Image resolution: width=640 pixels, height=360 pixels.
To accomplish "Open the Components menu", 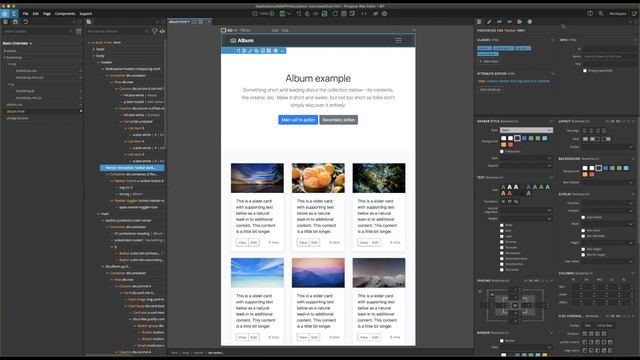I will 65,13.
